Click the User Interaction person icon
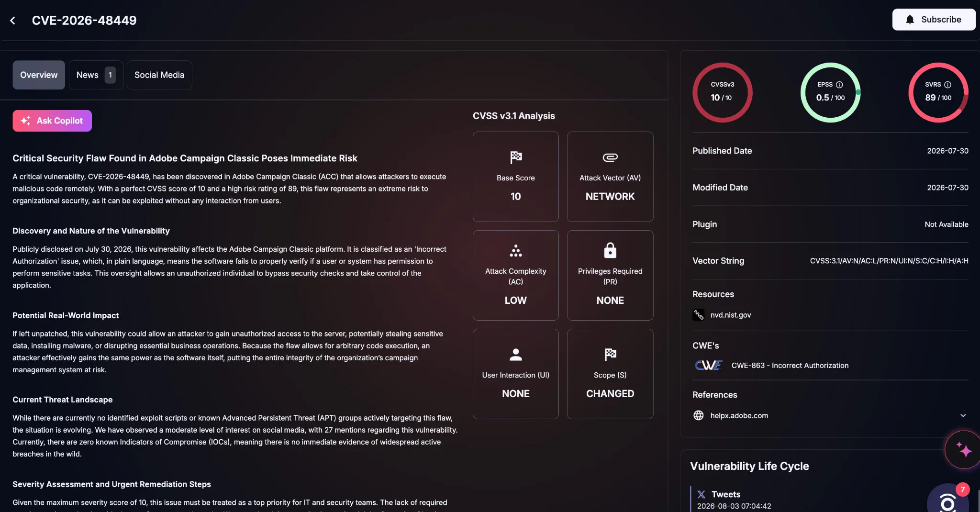The height and width of the screenshot is (512, 980). [x=516, y=355]
